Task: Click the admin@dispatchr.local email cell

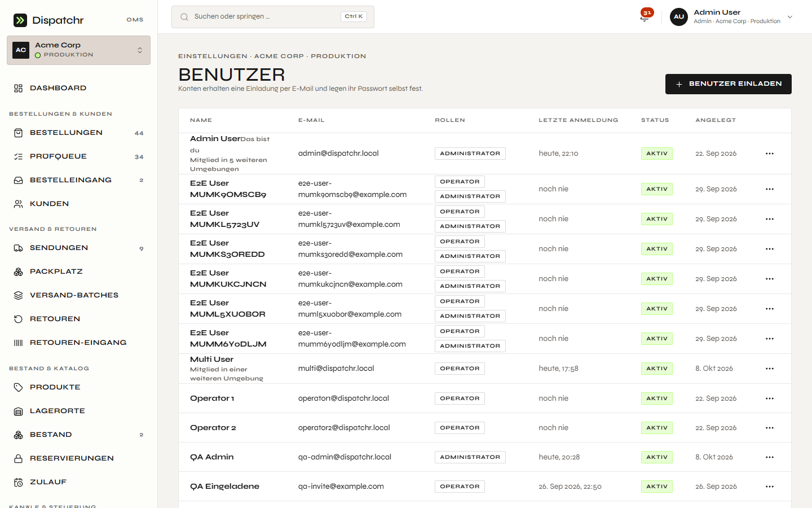Action: [x=338, y=154]
